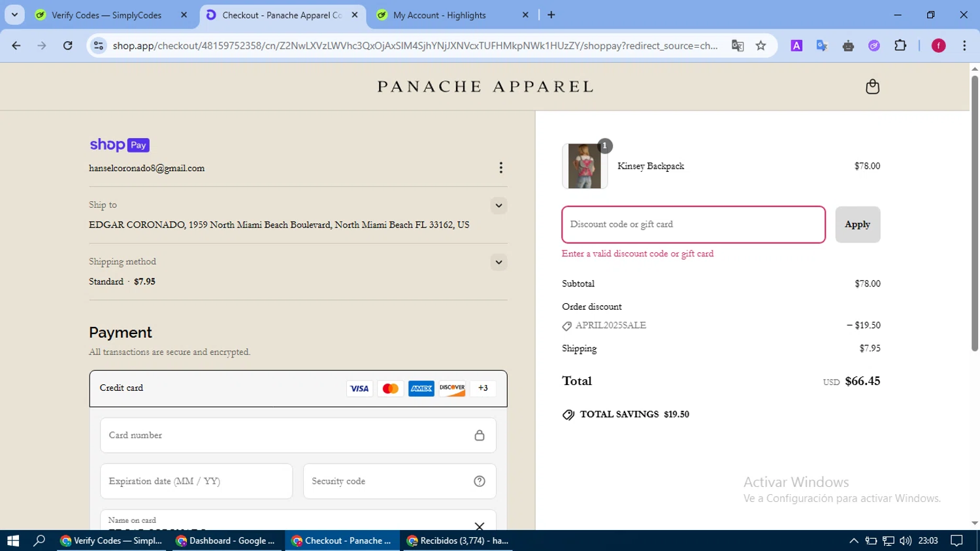This screenshot has width=980, height=551.
Task: Open the Google Translate extension
Action: (x=822, y=45)
